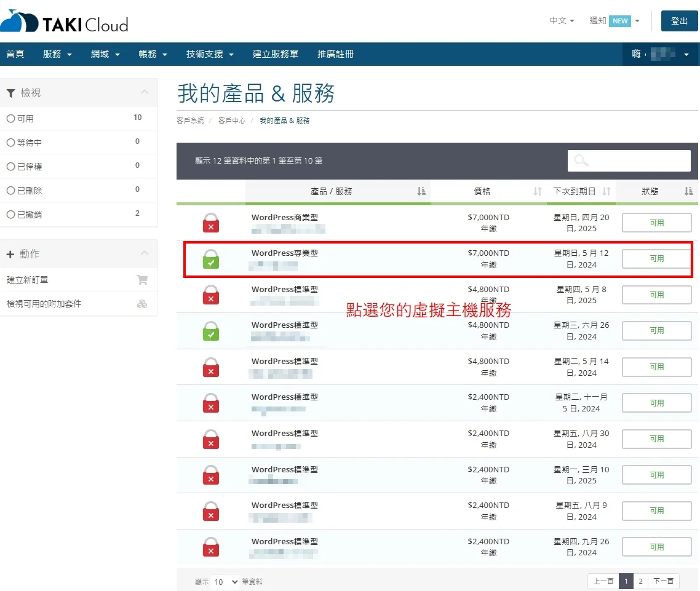Click 可用 status button of the 八月 9, 2024 row
Viewport: 700px width, 591px height.
click(657, 511)
